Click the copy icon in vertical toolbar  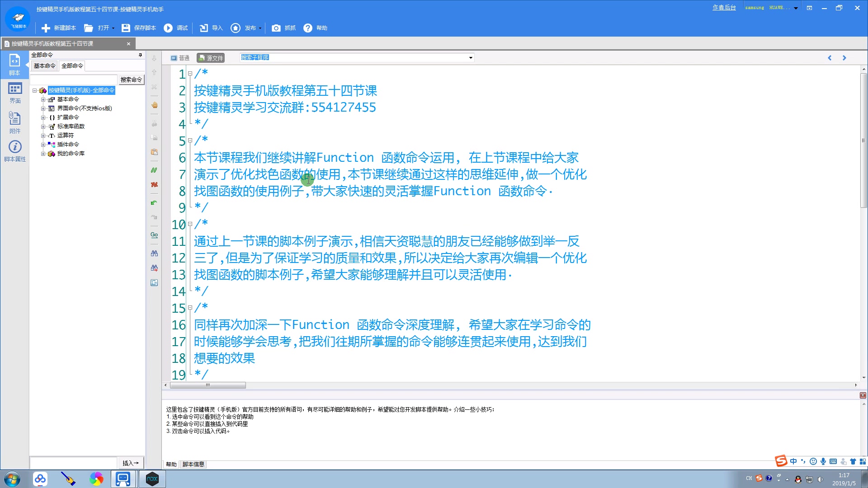[x=154, y=137]
